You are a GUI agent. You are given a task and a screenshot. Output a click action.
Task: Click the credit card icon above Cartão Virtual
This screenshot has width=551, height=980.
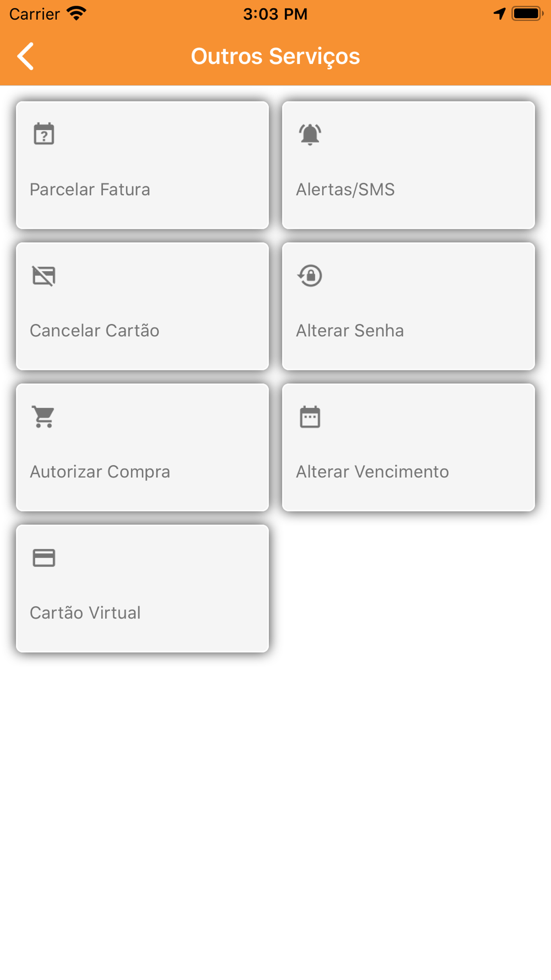(x=44, y=558)
